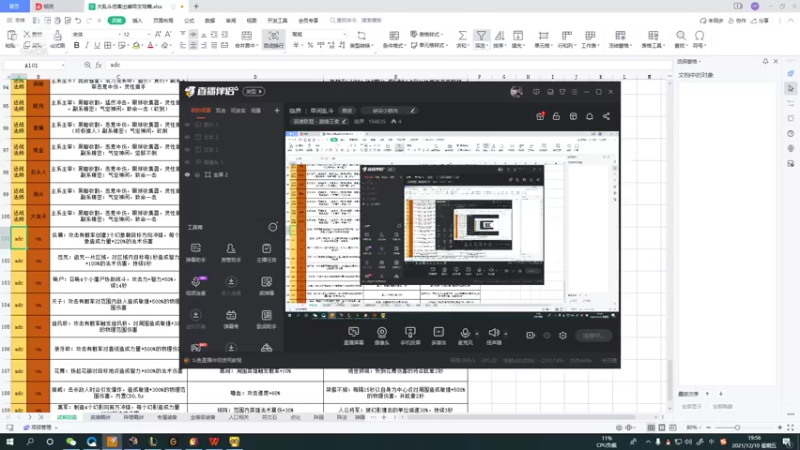
Task: Toggle bold formatting in WPS ribbon
Action: tap(77, 45)
